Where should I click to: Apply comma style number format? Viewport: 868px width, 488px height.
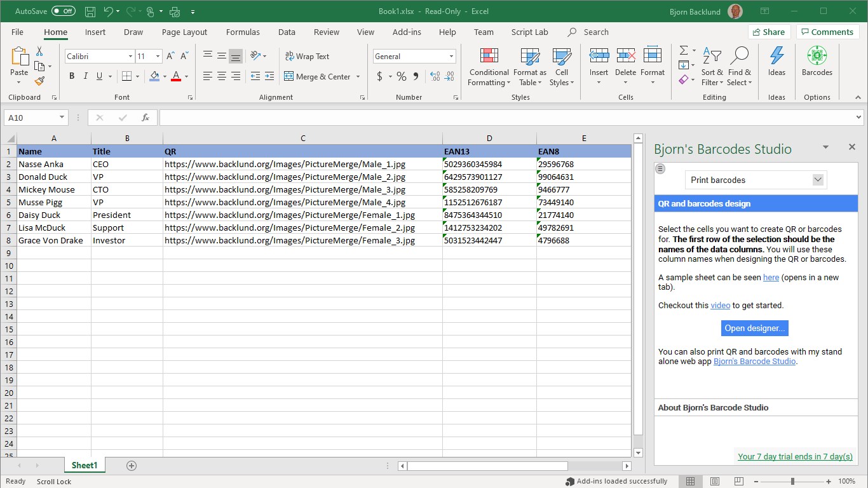(416, 76)
